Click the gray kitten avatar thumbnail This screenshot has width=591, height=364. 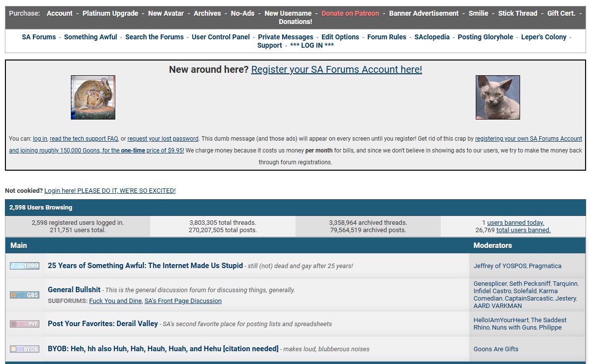498,97
